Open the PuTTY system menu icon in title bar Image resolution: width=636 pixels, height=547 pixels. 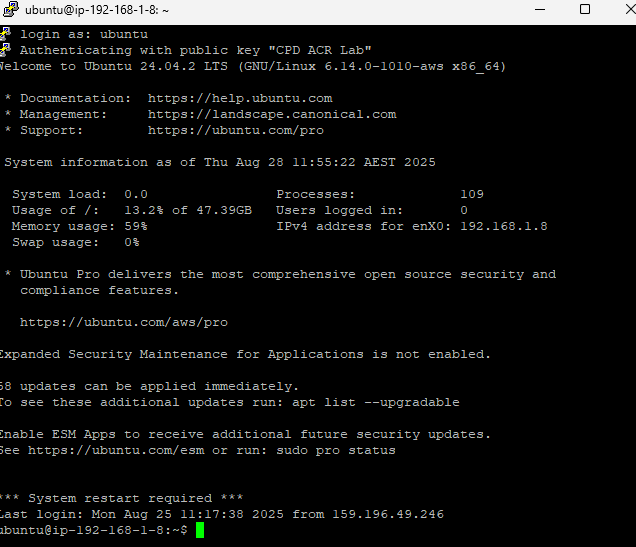coord(11,9)
